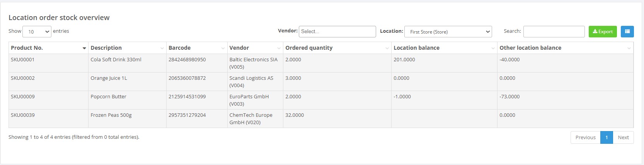This screenshot has height=165, width=644.
Task: Sort by Vendor column chevron
Action: tap(279, 48)
